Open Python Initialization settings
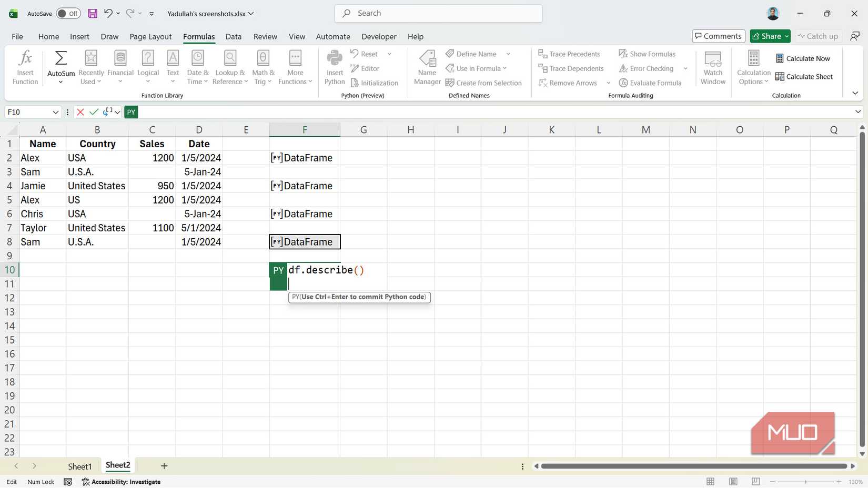868x488 pixels. (x=375, y=83)
